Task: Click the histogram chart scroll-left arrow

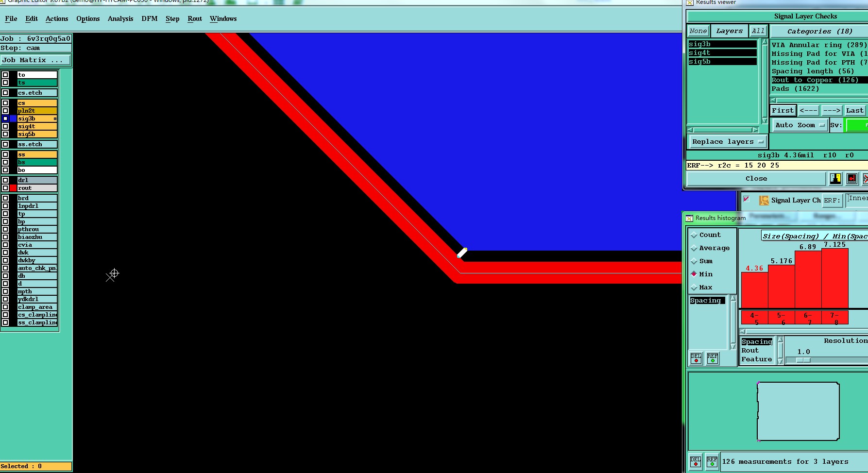Action: tap(743, 332)
